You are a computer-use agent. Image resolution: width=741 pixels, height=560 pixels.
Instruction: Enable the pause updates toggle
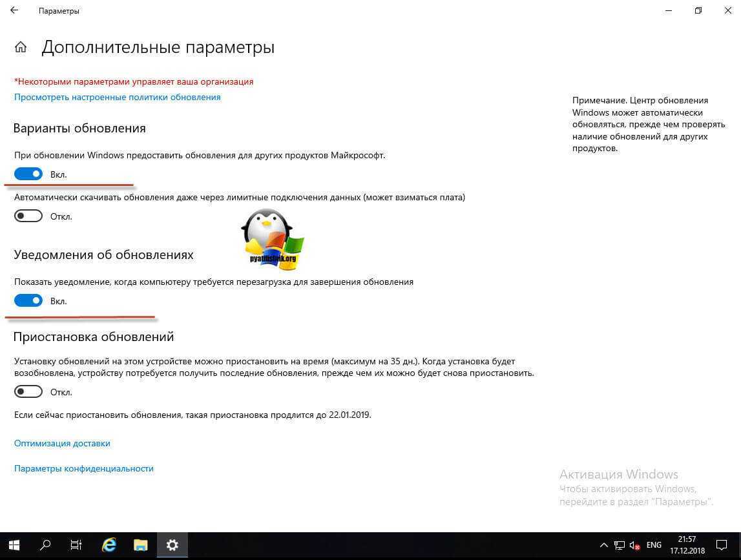(x=28, y=391)
